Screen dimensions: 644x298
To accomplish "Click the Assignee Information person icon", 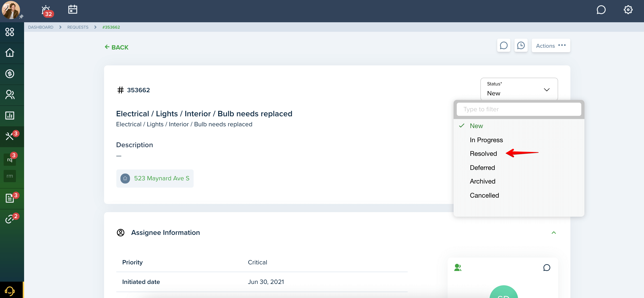I will click(x=120, y=233).
